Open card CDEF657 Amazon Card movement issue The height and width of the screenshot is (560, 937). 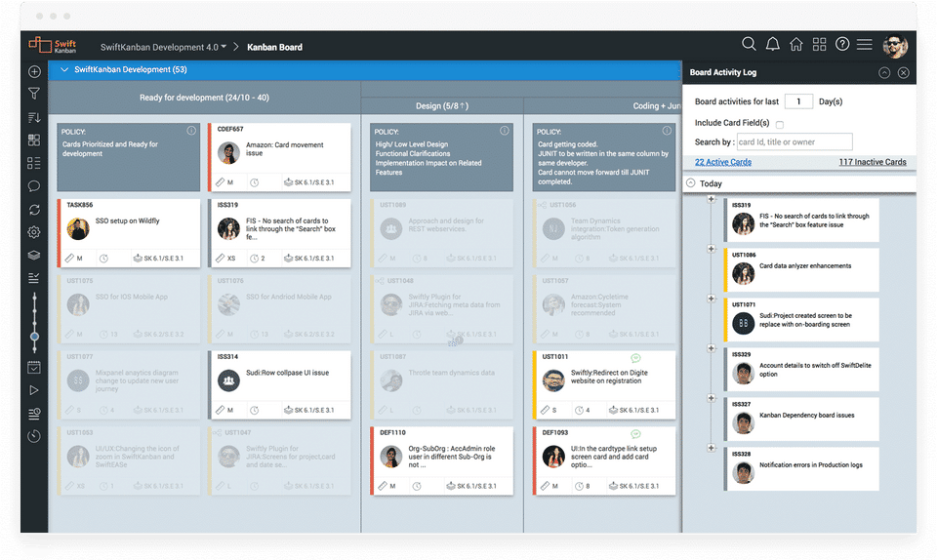279,157
